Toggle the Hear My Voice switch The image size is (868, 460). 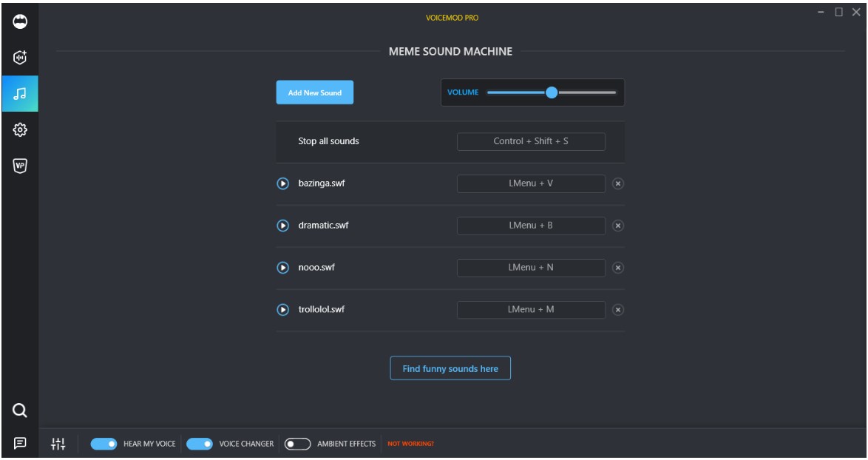104,444
